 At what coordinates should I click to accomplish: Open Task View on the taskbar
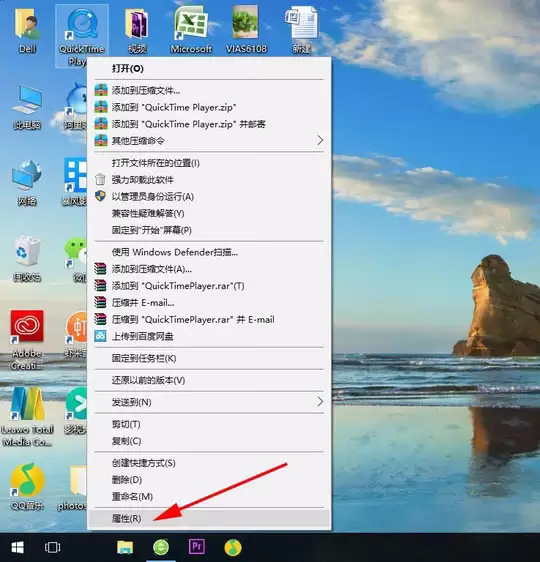click(x=52, y=547)
